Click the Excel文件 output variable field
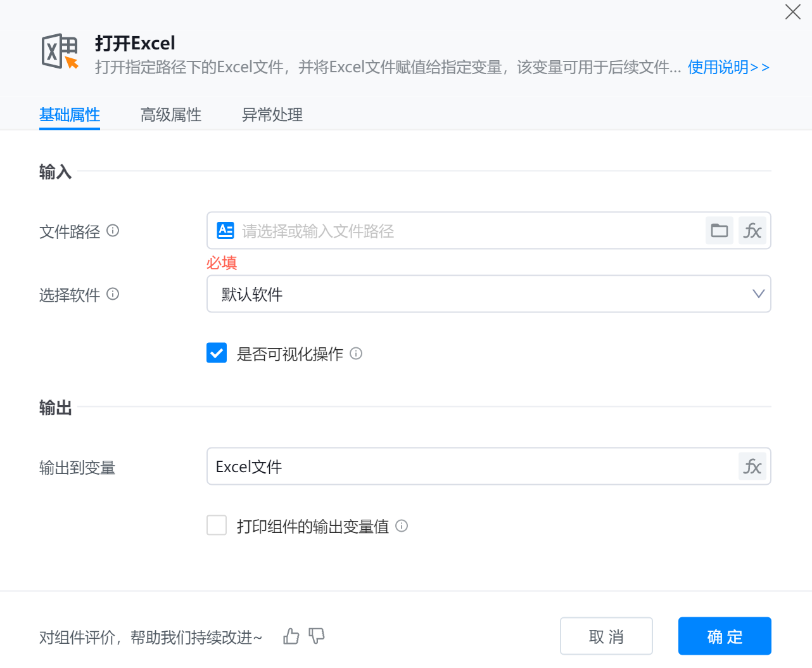The width and height of the screenshot is (812, 668). 472,466
